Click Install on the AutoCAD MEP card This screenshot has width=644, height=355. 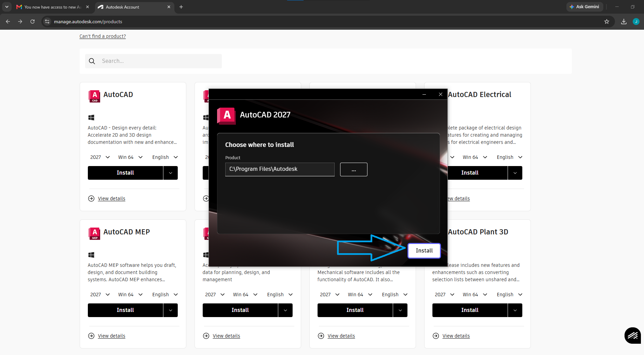click(125, 310)
